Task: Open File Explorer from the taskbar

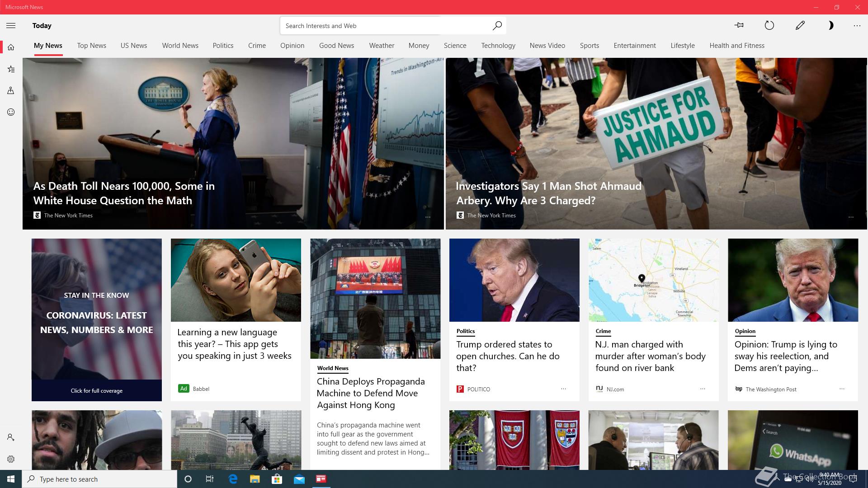Action: (x=255, y=479)
